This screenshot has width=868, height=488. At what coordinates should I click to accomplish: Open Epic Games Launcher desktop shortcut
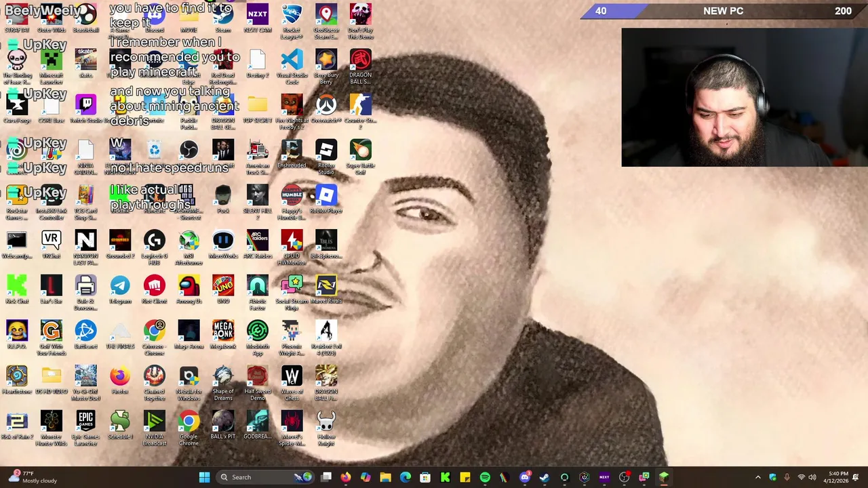85,428
